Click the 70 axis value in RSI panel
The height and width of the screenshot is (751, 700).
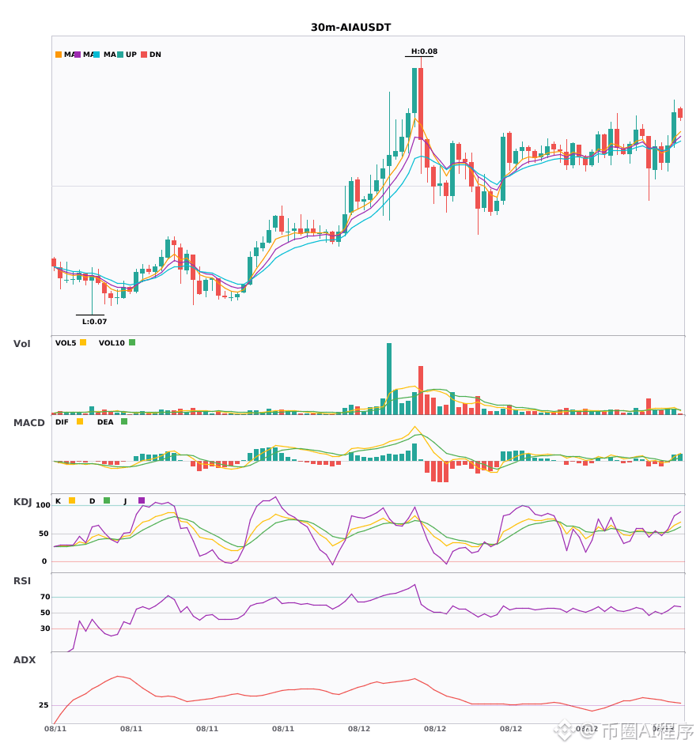point(45,597)
